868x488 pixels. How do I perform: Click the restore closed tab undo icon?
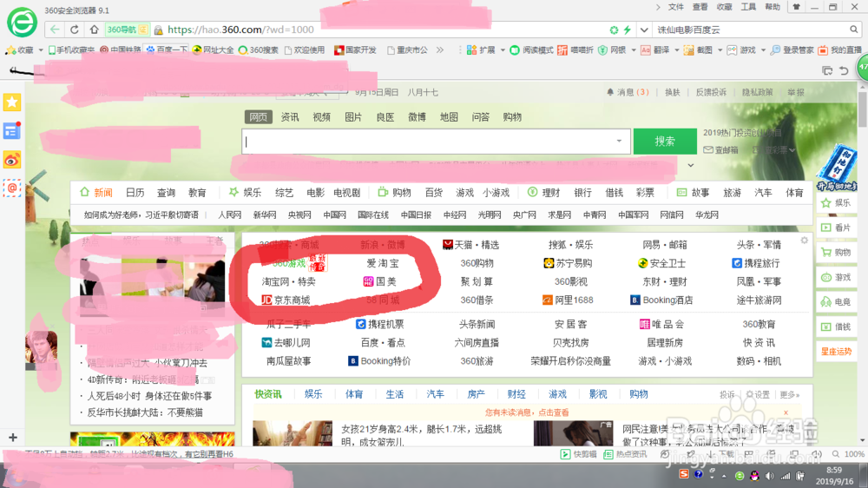[844, 70]
